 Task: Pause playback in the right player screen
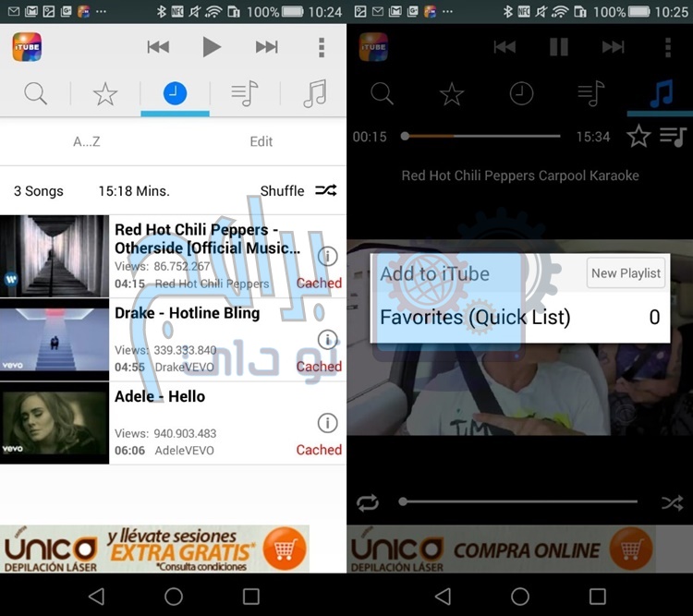tap(558, 47)
